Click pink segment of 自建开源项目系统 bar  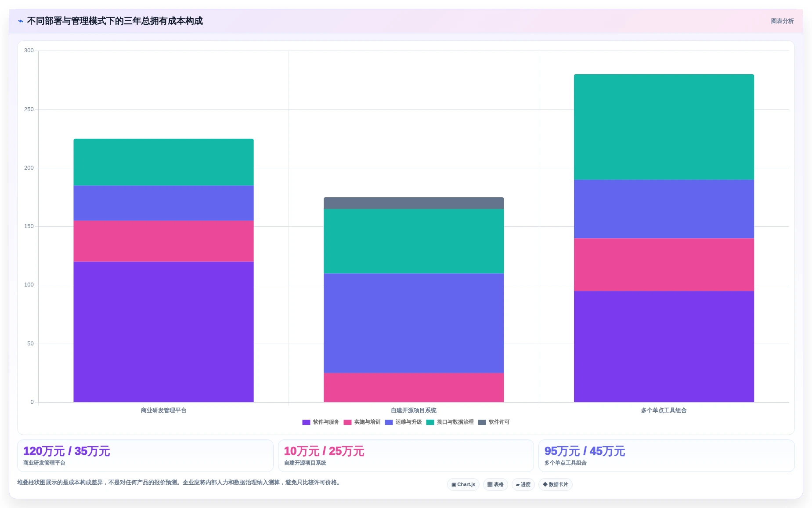414,388
